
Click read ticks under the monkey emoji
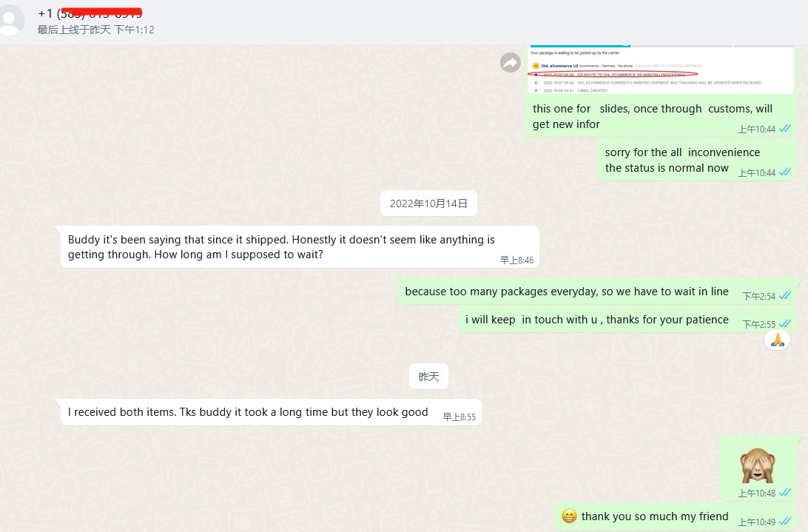pos(784,493)
